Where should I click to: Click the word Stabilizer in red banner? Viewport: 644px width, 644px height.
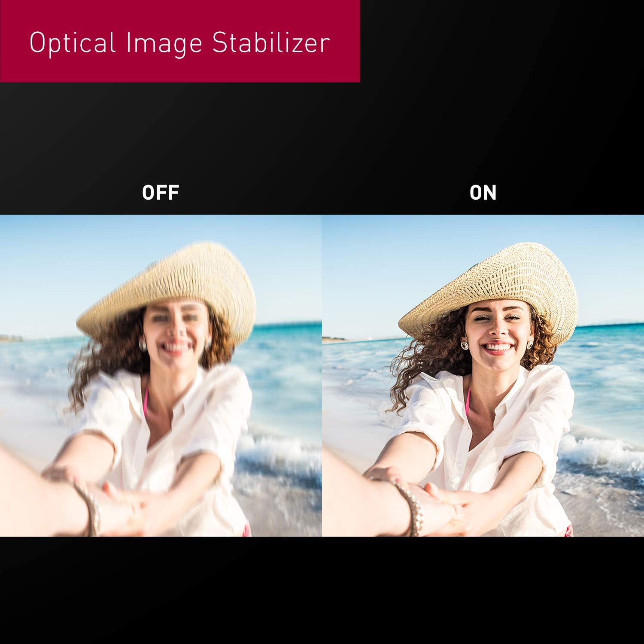(271, 42)
